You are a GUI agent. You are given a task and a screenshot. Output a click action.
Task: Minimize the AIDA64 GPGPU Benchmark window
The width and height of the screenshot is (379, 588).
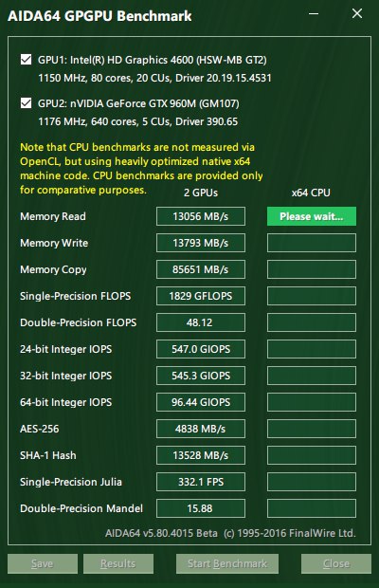[x=314, y=14]
